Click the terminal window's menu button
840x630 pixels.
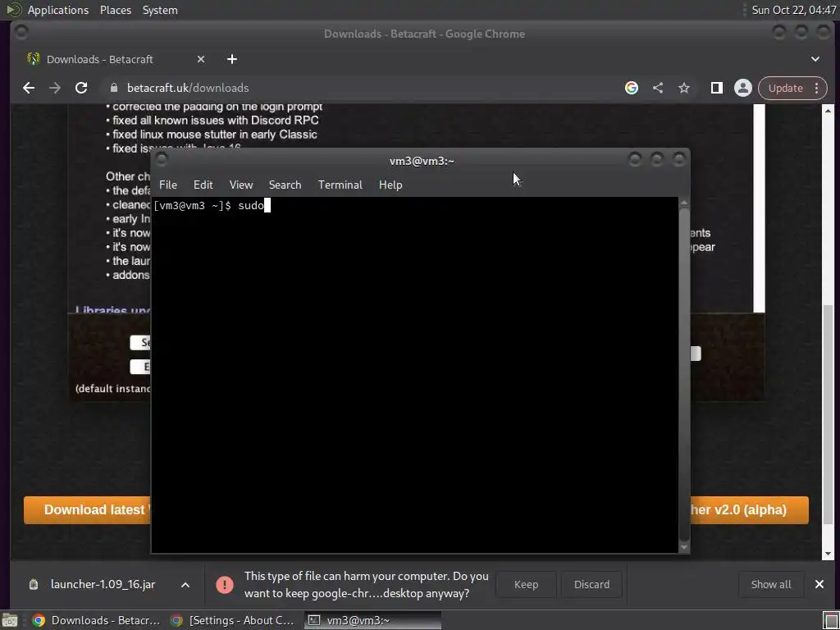coord(162,159)
